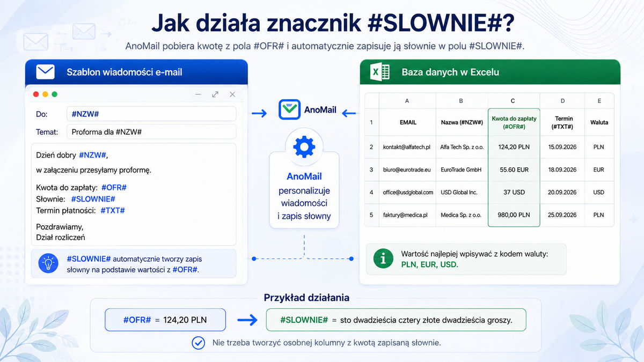This screenshot has width=644, height=362.
Task: Click cell Alfa Tech Sp. z o.o.
Action: point(462,147)
